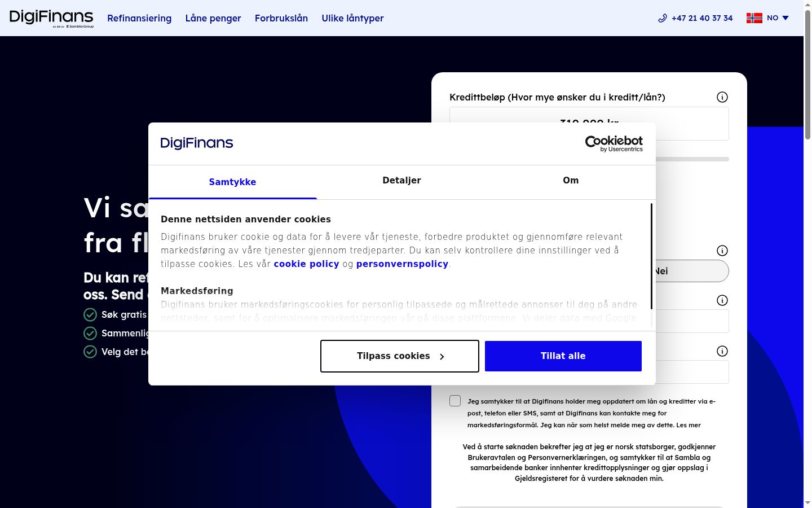Screen dimensions: 812x508
Task: Open the personvernspolicy link
Action: click(402, 264)
